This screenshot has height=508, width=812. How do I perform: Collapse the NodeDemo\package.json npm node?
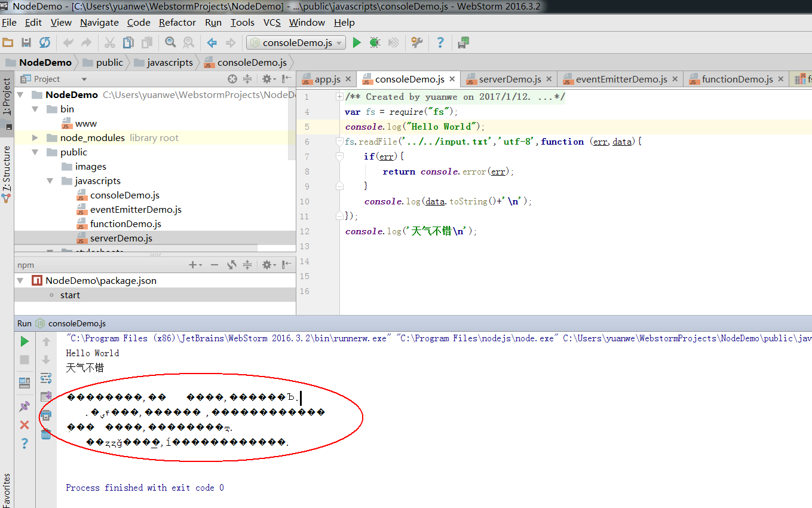[20, 280]
